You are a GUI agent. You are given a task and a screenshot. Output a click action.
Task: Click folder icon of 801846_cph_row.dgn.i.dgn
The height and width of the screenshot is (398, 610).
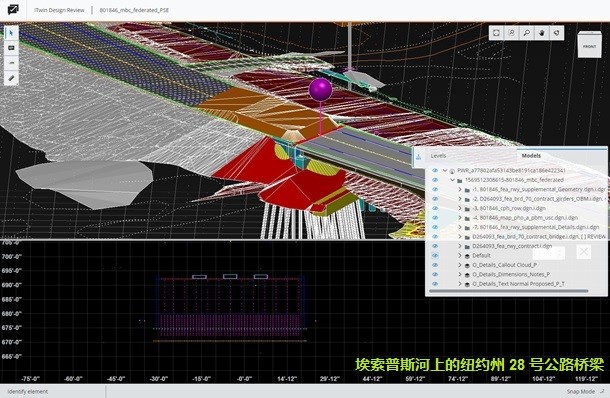[x=467, y=209]
